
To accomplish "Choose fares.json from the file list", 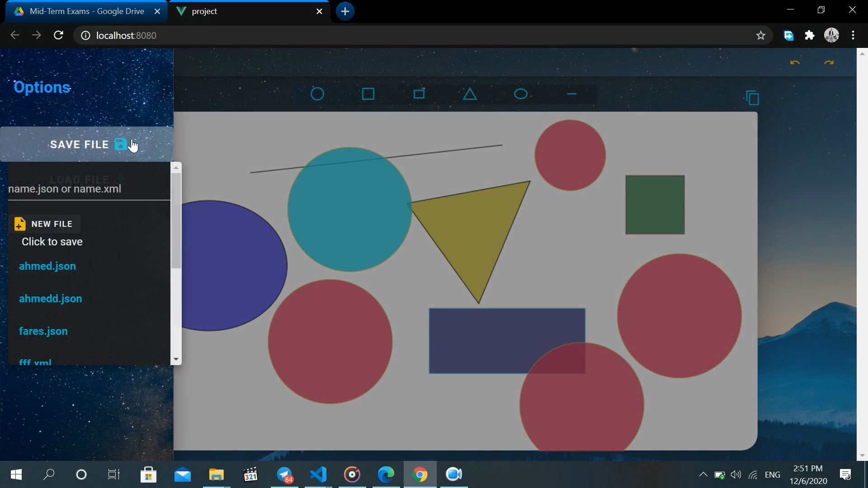I will [43, 331].
